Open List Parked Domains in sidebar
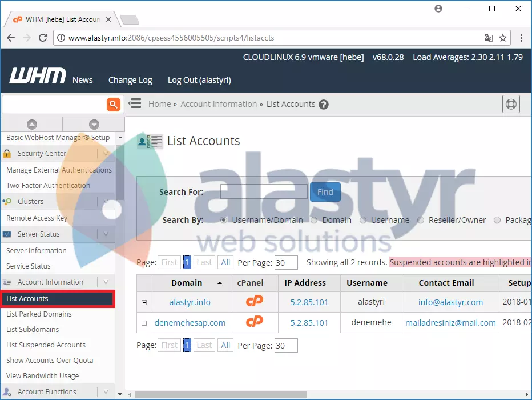 click(39, 314)
